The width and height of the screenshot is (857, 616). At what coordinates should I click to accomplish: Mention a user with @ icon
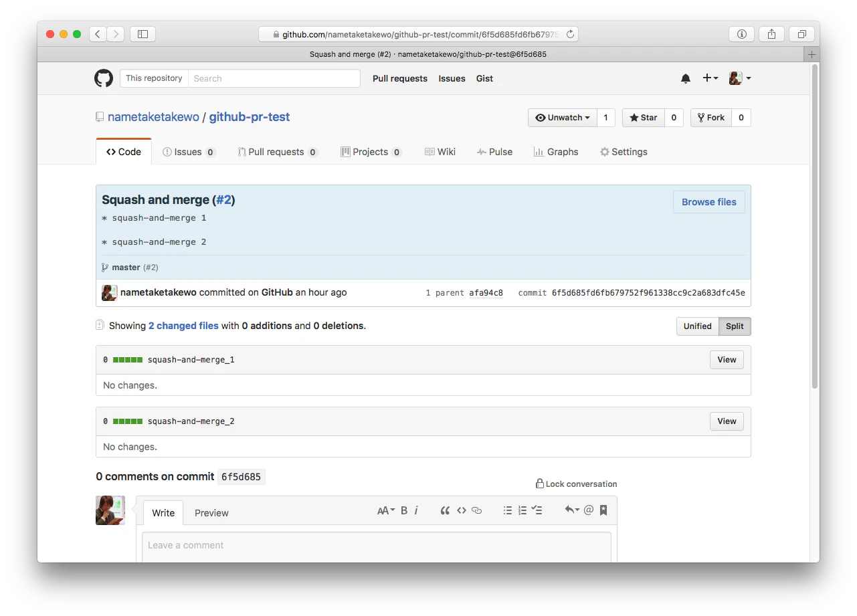coord(589,510)
